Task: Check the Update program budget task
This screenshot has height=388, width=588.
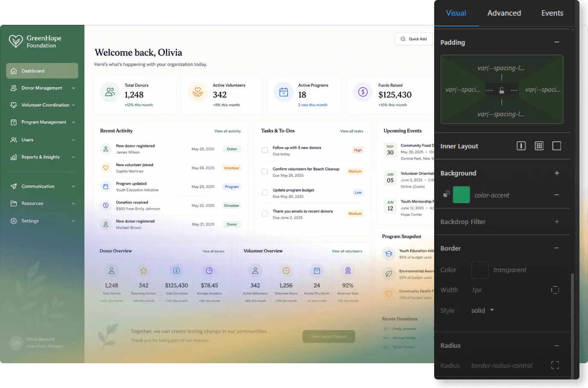Action: click(265, 193)
